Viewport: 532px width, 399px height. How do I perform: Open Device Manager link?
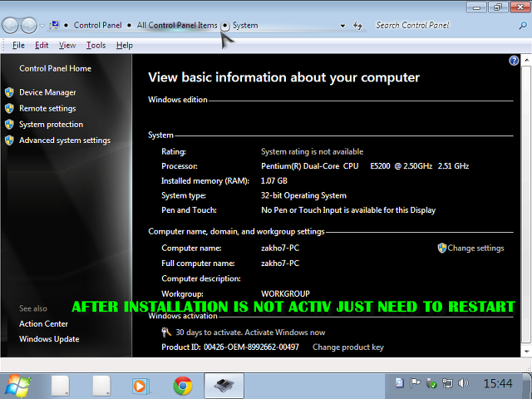click(x=47, y=92)
